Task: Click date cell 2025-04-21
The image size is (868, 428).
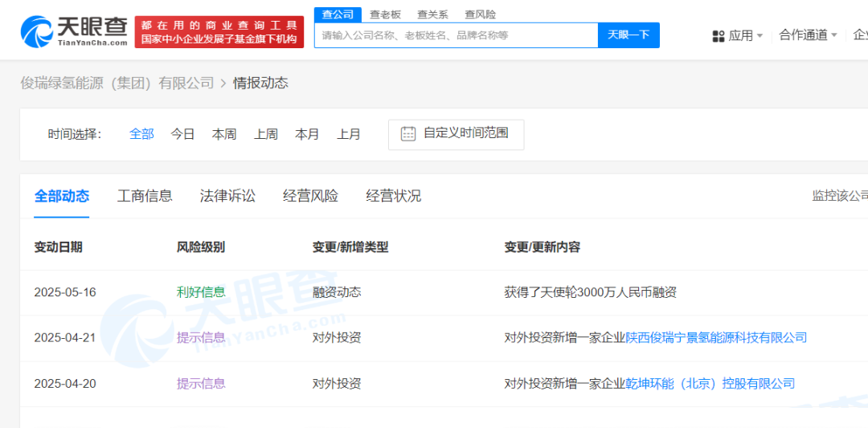Action: (x=65, y=338)
